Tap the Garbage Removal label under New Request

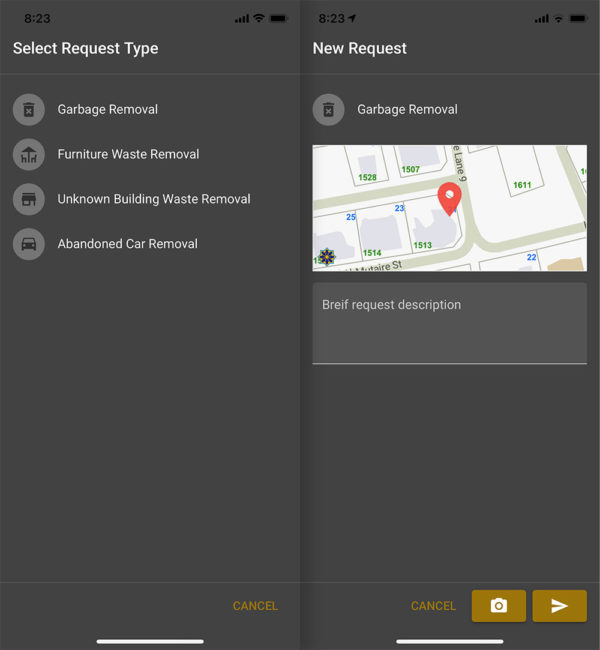[x=407, y=109]
